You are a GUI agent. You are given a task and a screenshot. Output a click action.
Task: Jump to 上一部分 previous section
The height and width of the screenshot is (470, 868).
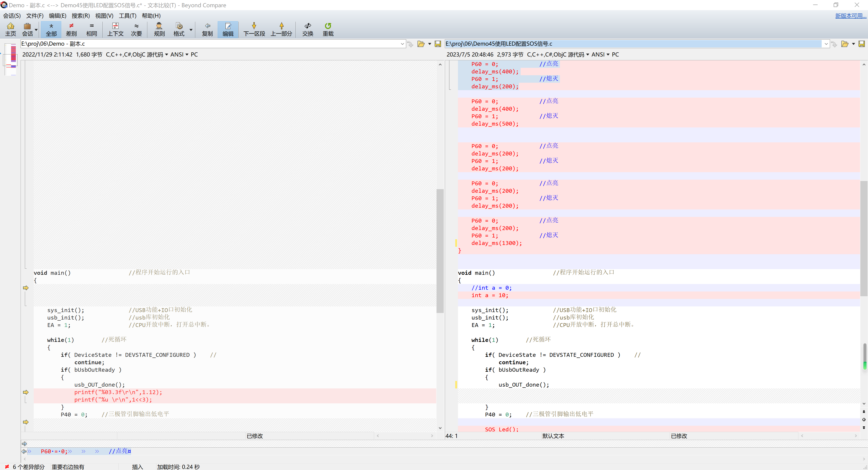coord(281,29)
